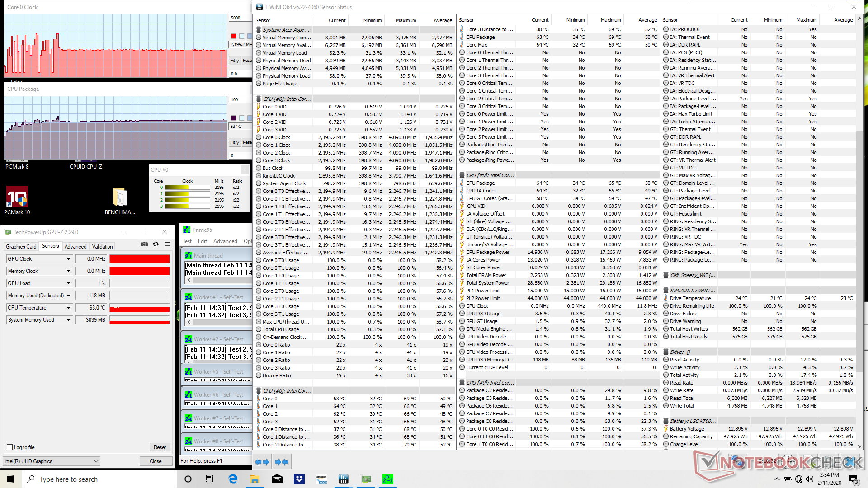Click the GPU-Z refresh icon
The width and height of the screenshot is (868, 488).
click(156, 244)
